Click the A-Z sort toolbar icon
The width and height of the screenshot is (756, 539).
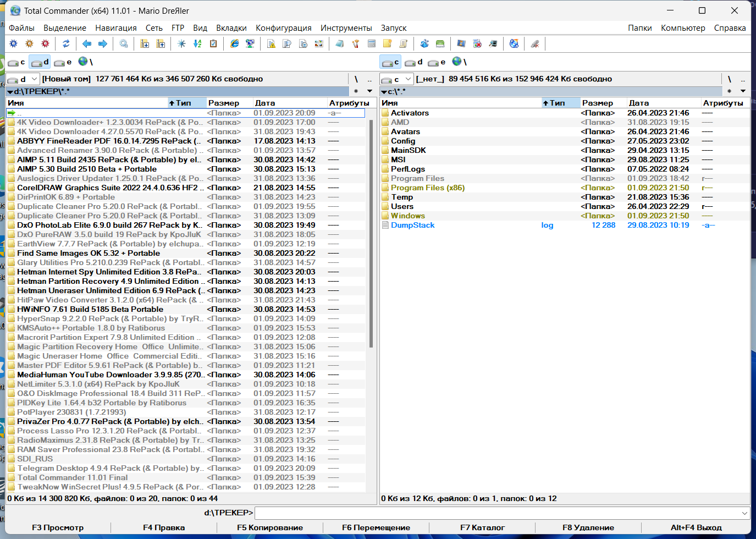[x=197, y=43]
